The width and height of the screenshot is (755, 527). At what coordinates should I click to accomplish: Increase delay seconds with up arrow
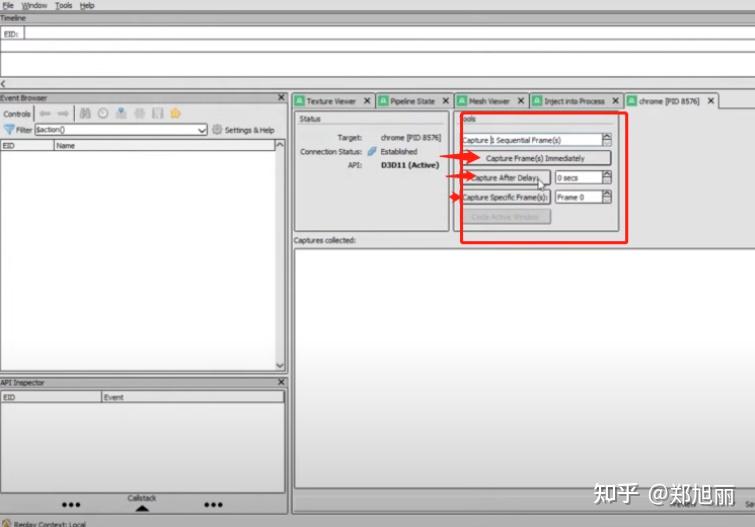click(x=607, y=174)
